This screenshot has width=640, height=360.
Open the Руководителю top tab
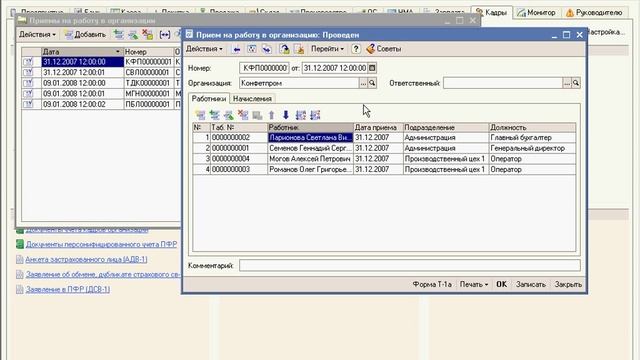[594, 13]
